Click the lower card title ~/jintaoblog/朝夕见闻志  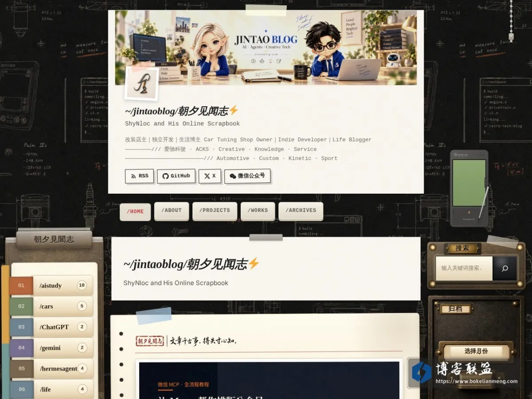click(x=191, y=264)
